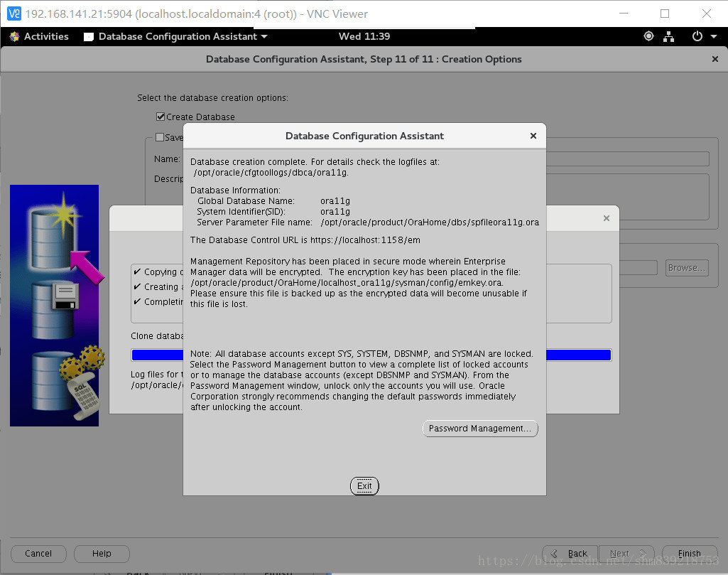Image resolution: width=728 pixels, height=575 pixels.
Task: Click the Activities foot logo icon
Action: pos(14,36)
